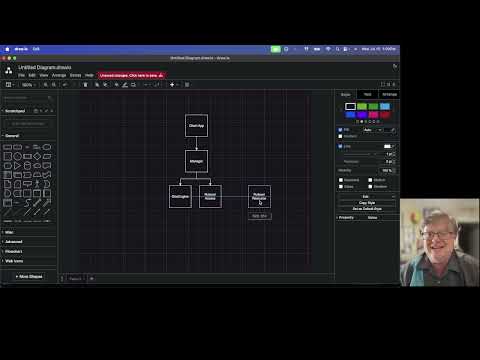Select the rectangle shape in General palette
480x360 pixels.
[x=7, y=147]
